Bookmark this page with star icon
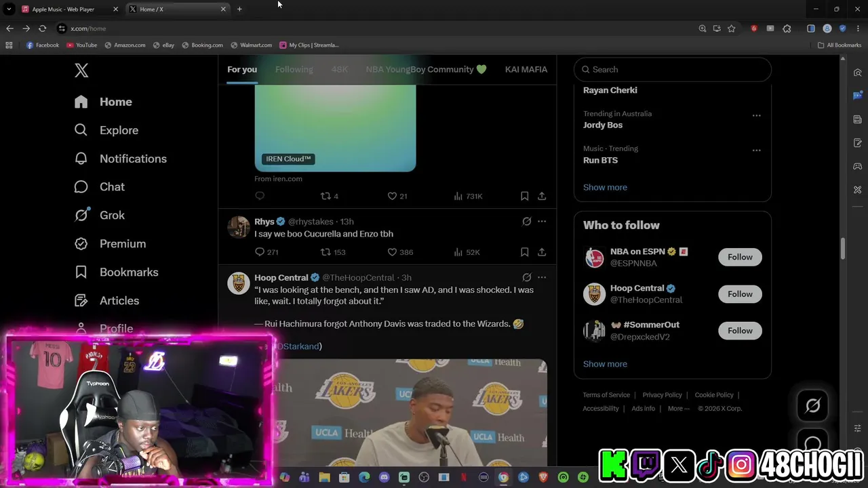 pos(731,28)
